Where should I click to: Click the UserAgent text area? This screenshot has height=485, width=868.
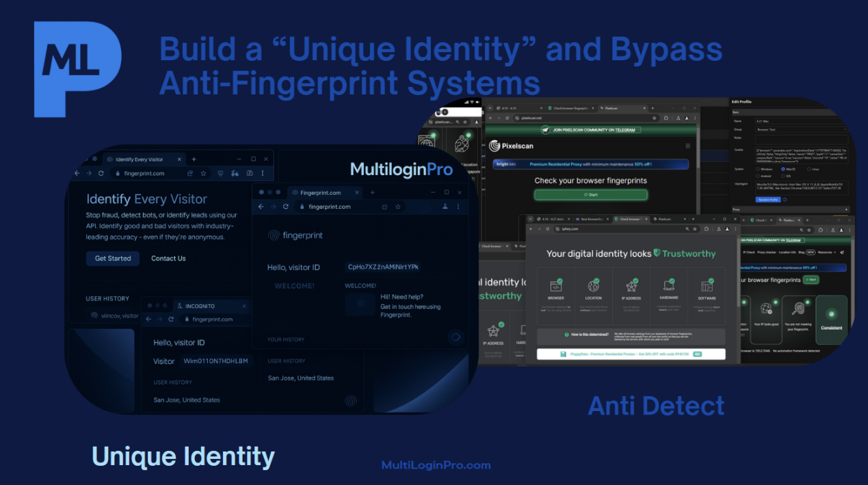coord(802,187)
